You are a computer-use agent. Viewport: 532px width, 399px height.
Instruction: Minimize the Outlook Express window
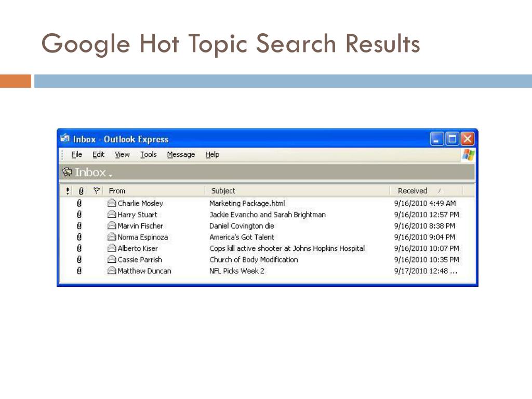(x=436, y=139)
